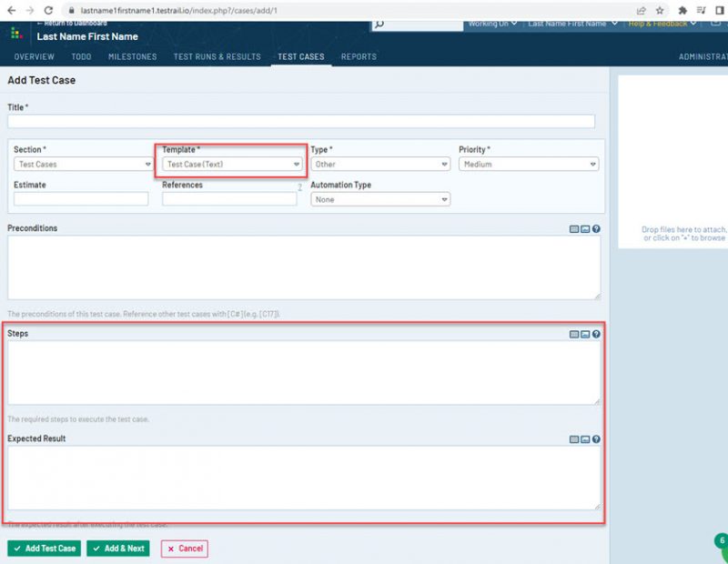Switch to the MILESTONES tab
Screen dimensions: 728x564
tap(132, 55)
